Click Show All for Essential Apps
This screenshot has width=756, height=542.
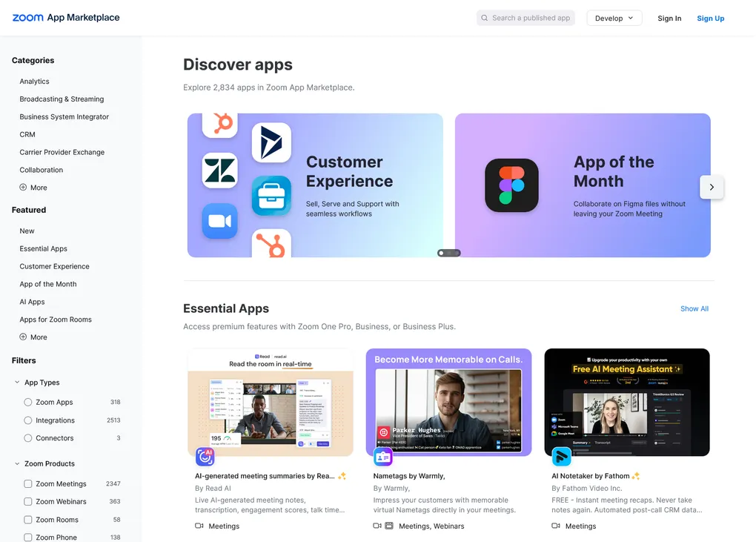(694, 308)
